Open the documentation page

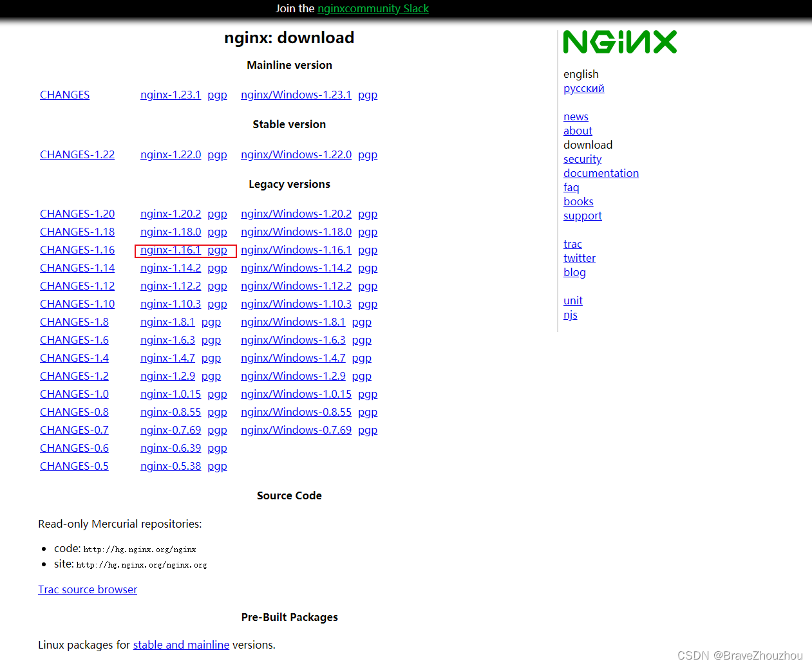coord(601,173)
